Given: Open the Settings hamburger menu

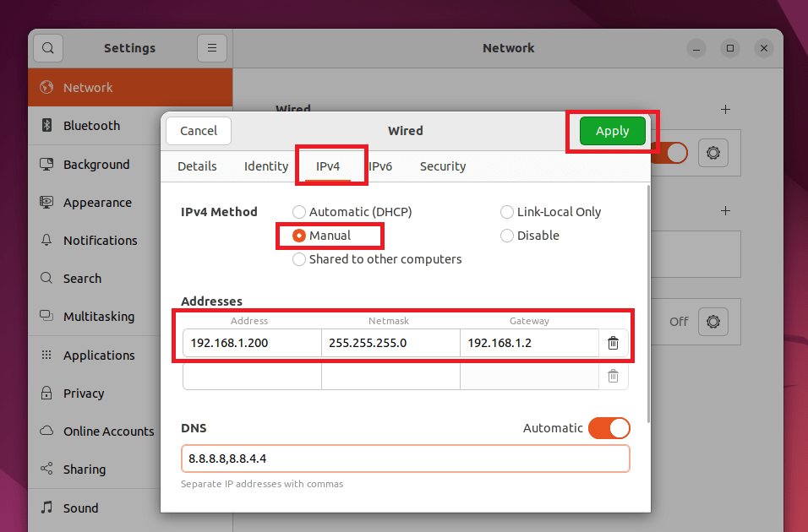Looking at the screenshot, I should pyautogui.click(x=211, y=48).
